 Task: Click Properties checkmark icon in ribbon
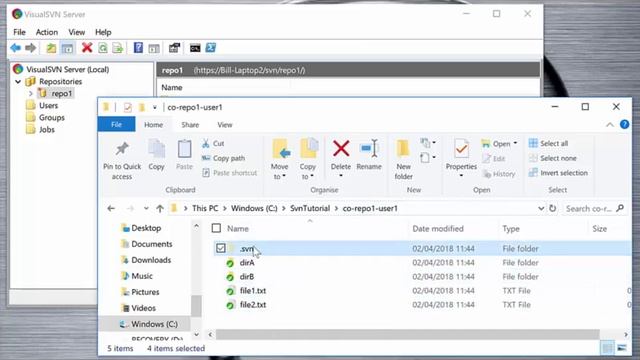461,149
